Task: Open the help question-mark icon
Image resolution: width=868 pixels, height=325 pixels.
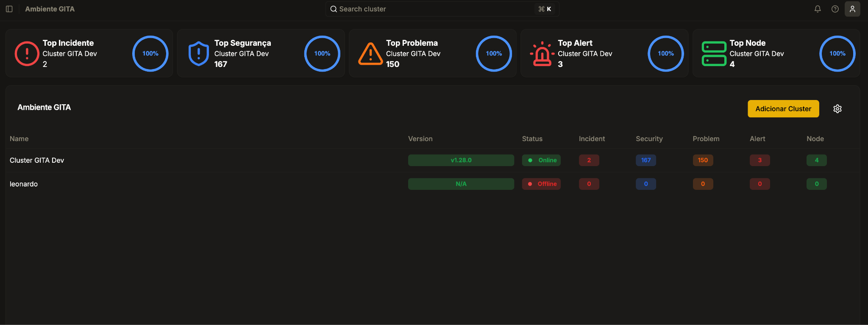Action: pos(835,9)
